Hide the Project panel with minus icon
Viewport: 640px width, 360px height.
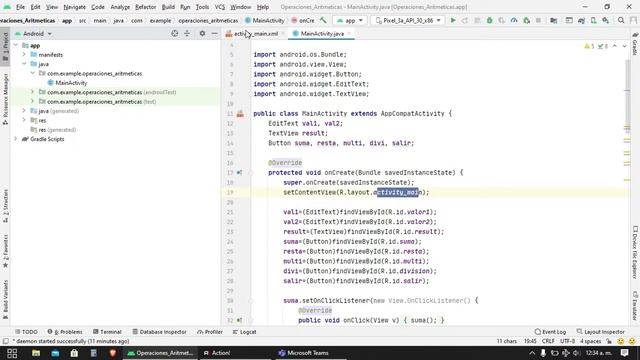[x=214, y=33]
